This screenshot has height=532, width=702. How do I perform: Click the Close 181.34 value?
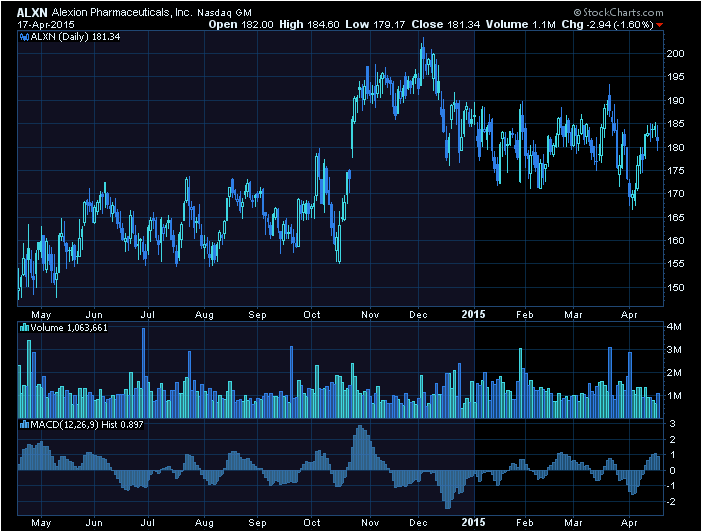445,25
